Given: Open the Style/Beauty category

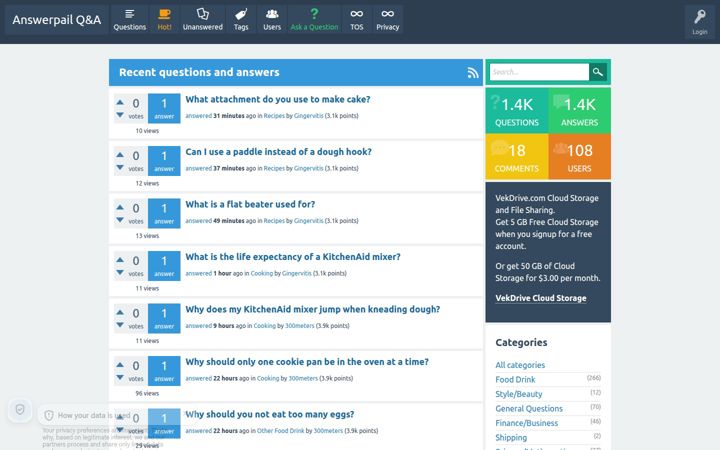Looking at the screenshot, I should point(518,394).
